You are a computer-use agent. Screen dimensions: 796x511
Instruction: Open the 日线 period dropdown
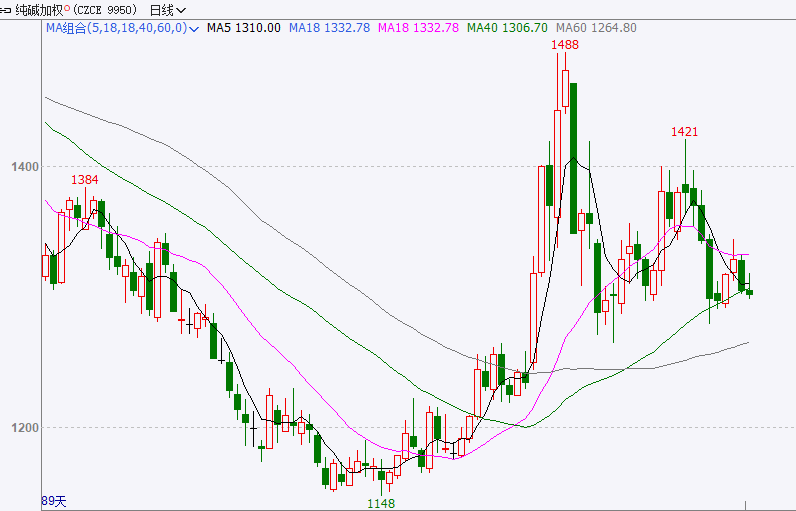click(x=168, y=10)
